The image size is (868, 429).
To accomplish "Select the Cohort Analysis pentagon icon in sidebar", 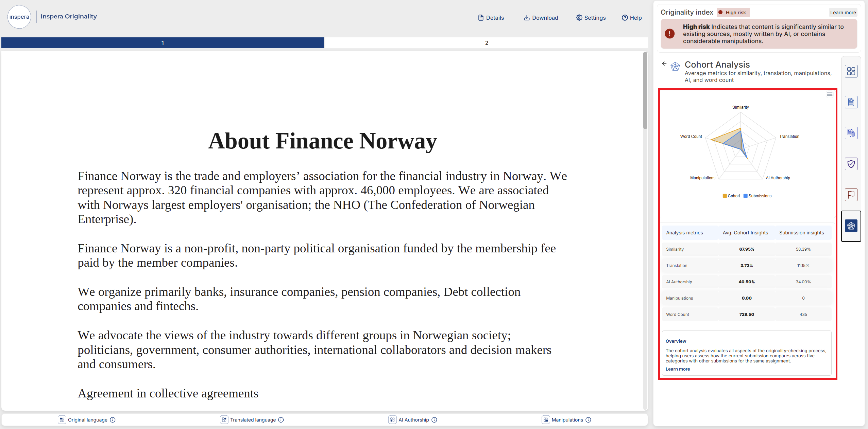I will click(x=851, y=226).
